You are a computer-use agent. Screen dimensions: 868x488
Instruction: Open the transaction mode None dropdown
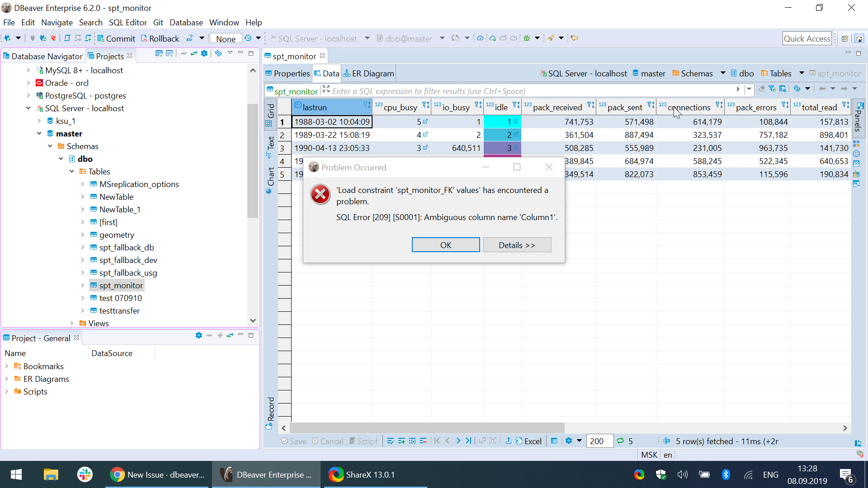pos(225,38)
